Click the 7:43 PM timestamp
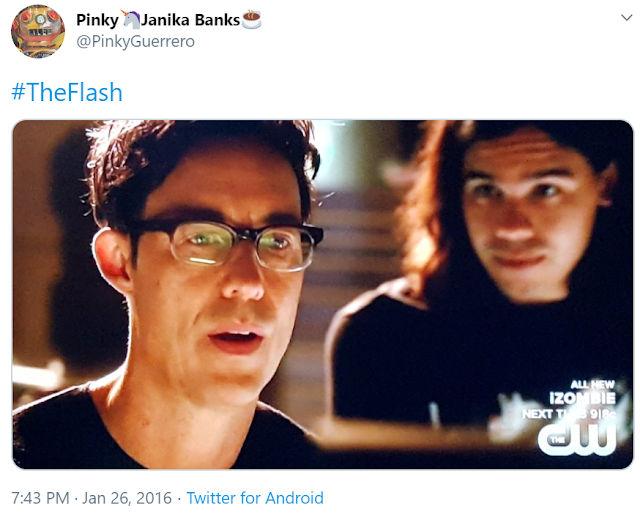Viewport: 640px width, 514px height. 40,498
